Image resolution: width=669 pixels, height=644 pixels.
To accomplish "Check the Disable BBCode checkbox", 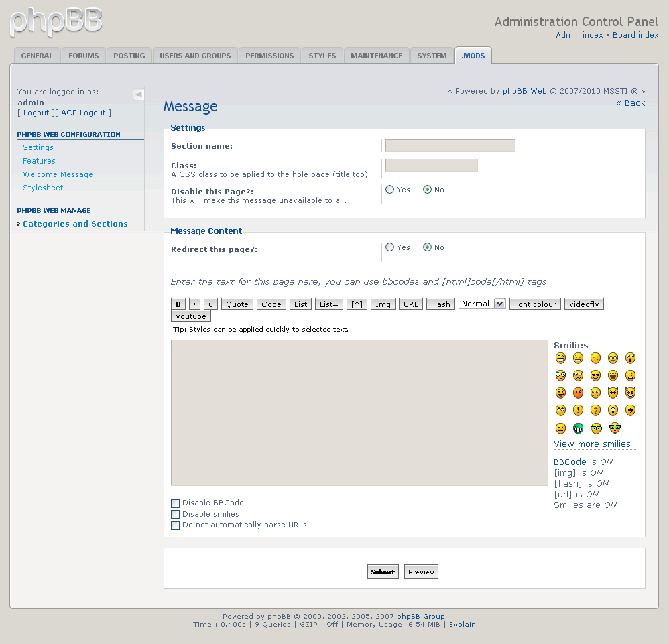I will tap(176, 503).
